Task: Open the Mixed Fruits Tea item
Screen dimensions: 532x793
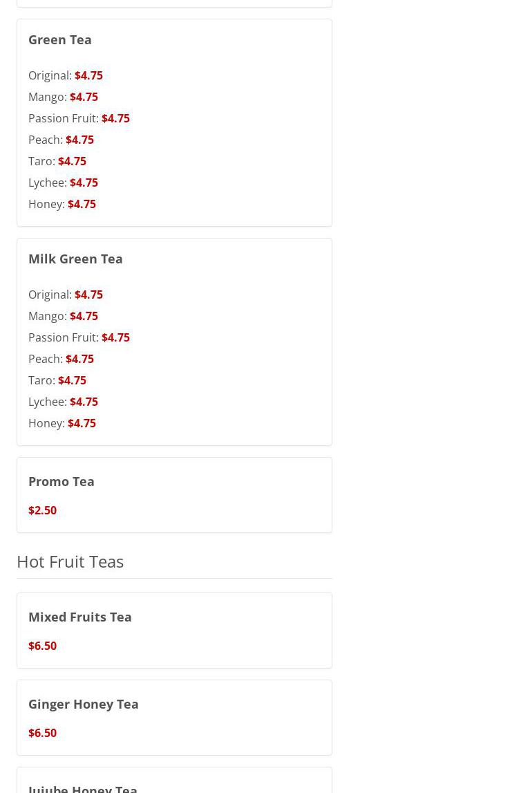Action: (174, 631)
